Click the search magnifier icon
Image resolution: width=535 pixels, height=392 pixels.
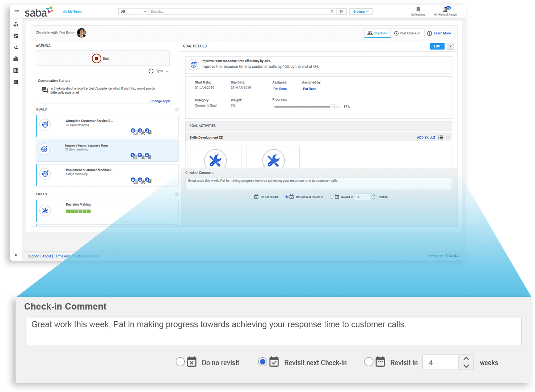click(x=332, y=12)
